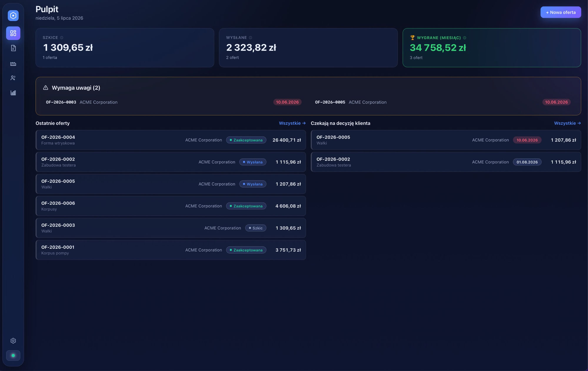Click the warning triangle icon by Wymaga uwagi
588x371 pixels.
pos(46,88)
